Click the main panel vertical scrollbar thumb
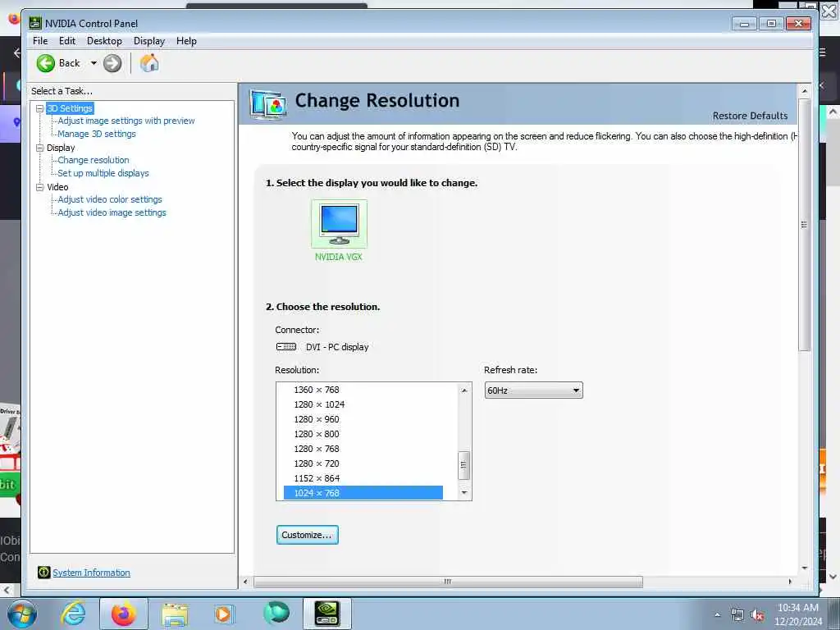The height and width of the screenshot is (630, 840). [804, 225]
